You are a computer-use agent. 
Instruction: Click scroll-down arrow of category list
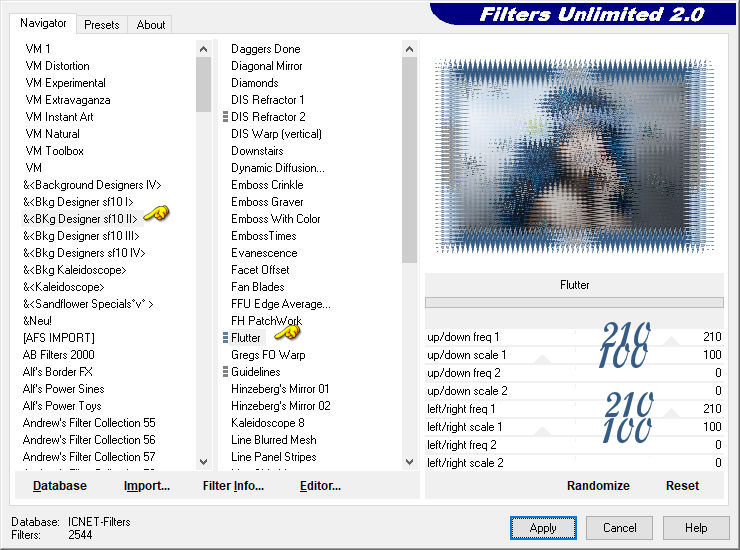[x=203, y=462]
